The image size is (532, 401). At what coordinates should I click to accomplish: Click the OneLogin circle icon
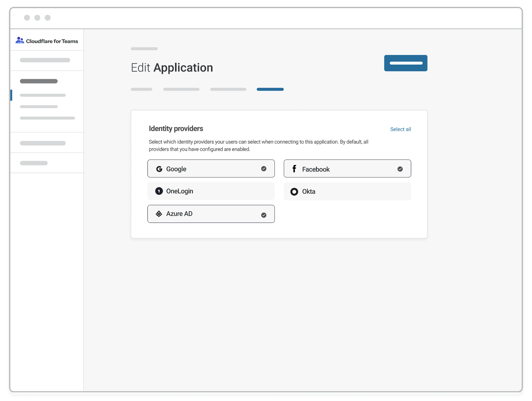(x=159, y=191)
